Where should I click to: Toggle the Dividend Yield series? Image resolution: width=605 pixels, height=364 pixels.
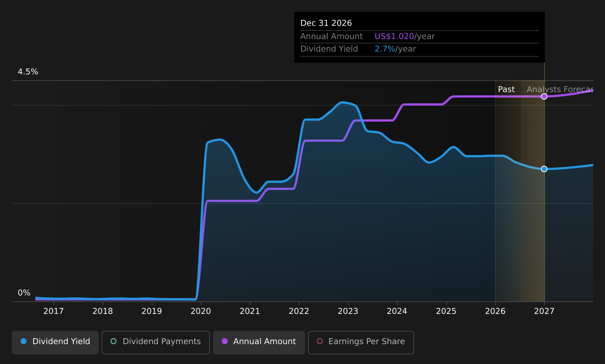click(55, 342)
